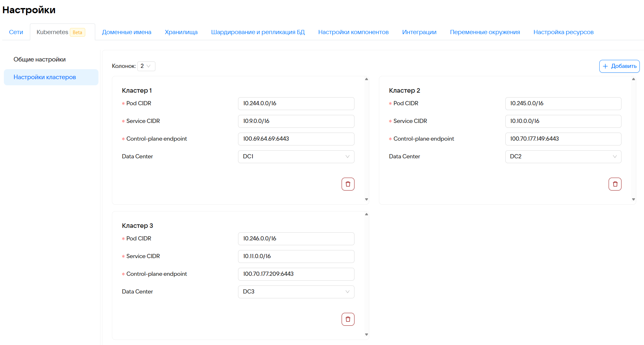Open the Доменные имена tab
Screen dimensions: 644x345
pyautogui.click(x=127, y=32)
